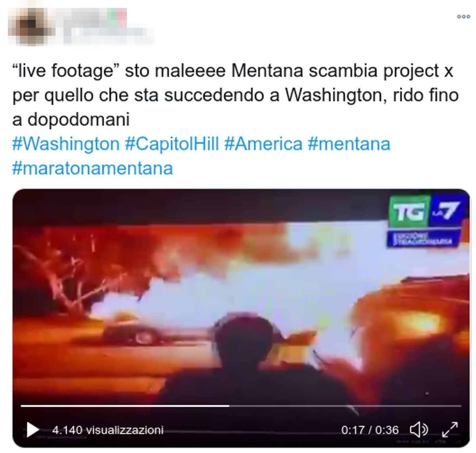Follow the #America hashtag link
The image size is (476, 453).
263,143
